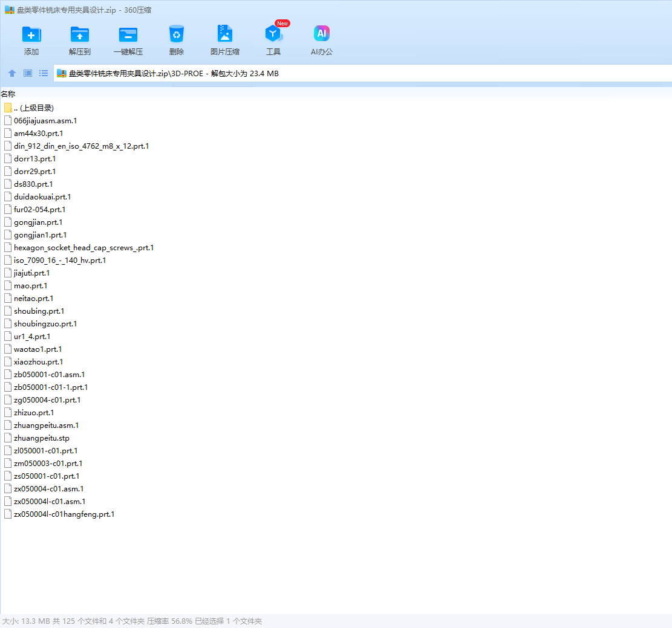The width and height of the screenshot is (672, 628).
Task: Select file gongjian.prt.1
Action: [33, 222]
